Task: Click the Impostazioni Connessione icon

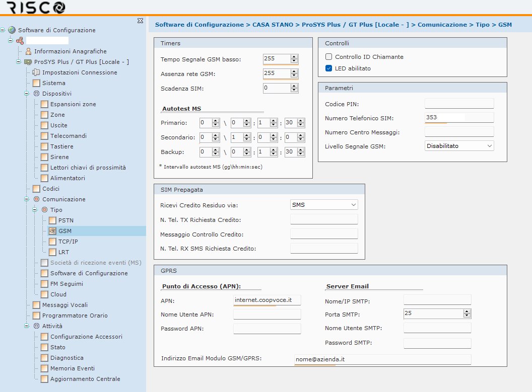Action: [36, 72]
